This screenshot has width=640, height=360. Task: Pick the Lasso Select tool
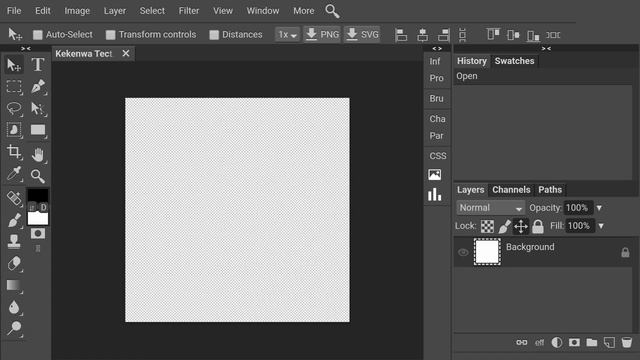point(14,108)
